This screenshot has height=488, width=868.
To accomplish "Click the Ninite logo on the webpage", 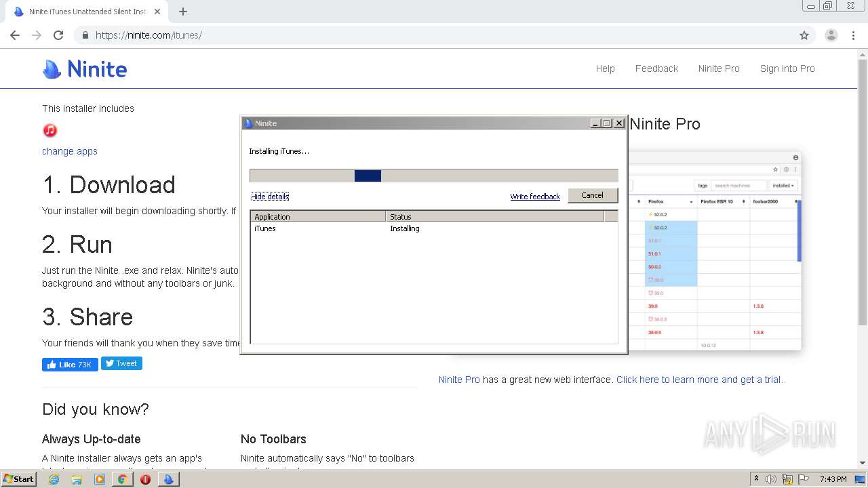I will 85,68.
